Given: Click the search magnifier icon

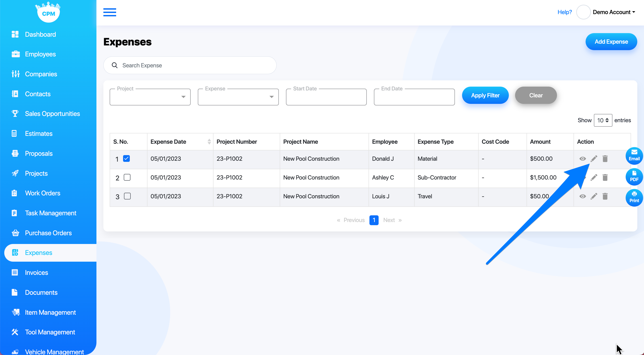Looking at the screenshot, I should (115, 65).
